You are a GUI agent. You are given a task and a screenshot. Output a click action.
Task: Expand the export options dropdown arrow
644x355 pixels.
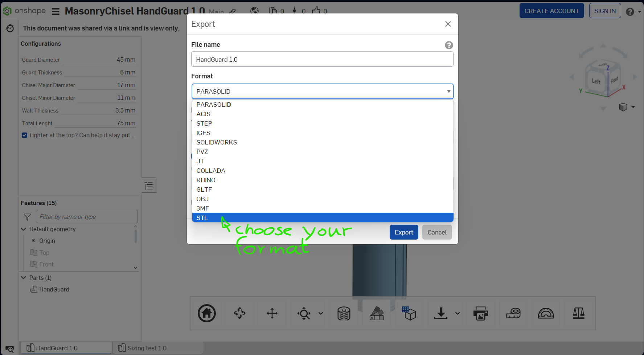point(458,313)
